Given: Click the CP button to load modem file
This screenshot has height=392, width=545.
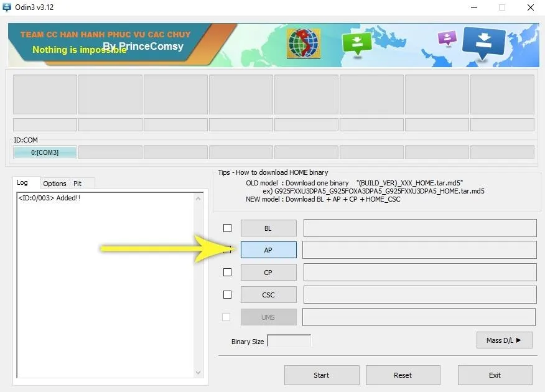Looking at the screenshot, I should pyautogui.click(x=268, y=273).
